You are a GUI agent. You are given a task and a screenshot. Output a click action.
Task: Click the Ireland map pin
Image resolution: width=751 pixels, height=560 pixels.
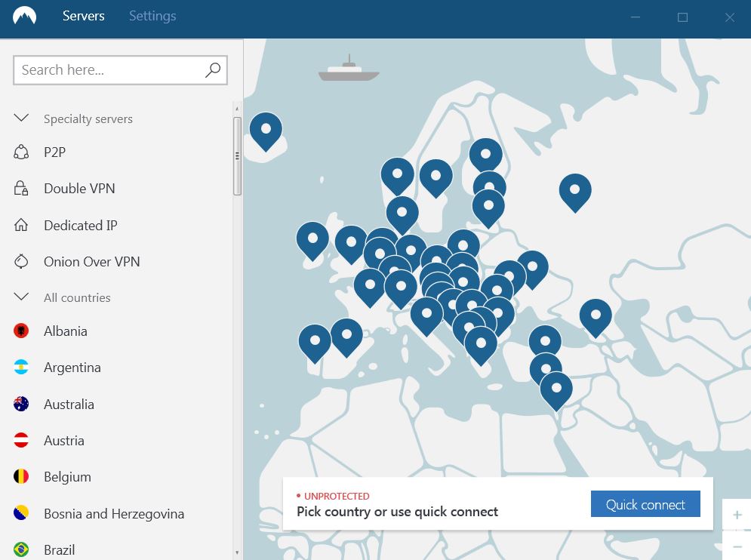tap(312, 239)
